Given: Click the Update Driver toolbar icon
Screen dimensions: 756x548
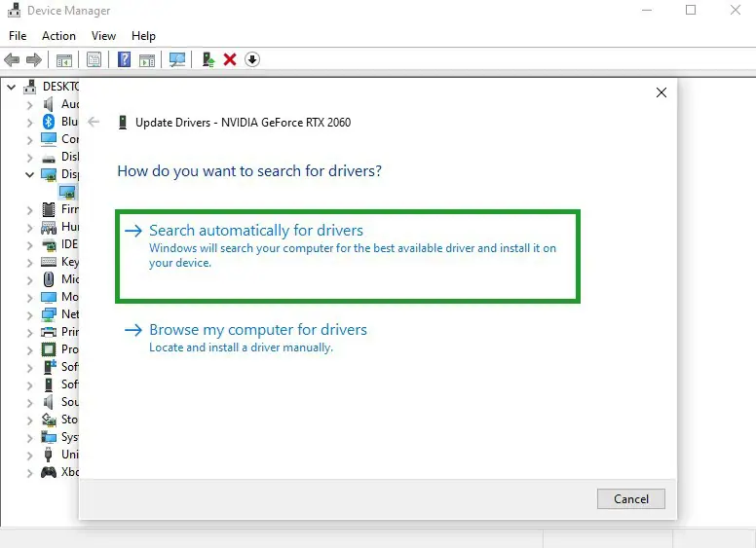Looking at the screenshot, I should (x=208, y=59).
